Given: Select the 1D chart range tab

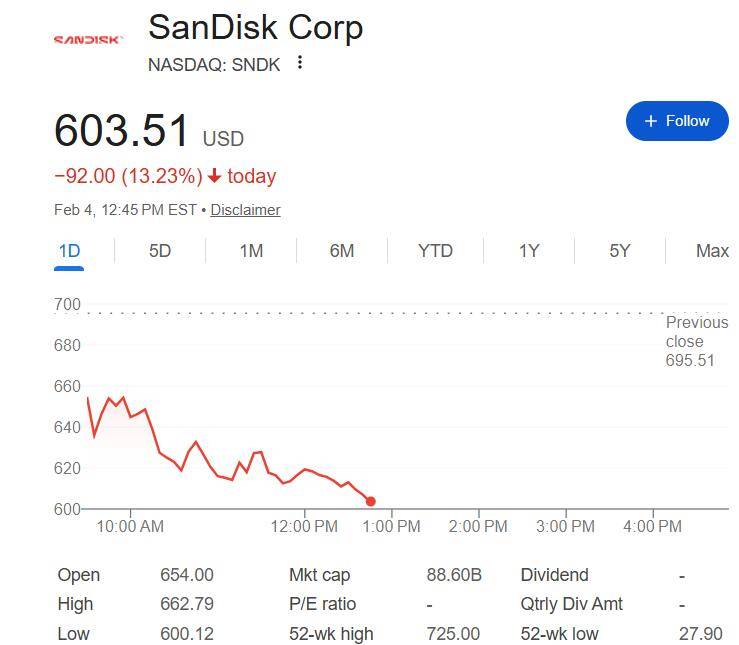Looking at the screenshot, I should (69, 251).
